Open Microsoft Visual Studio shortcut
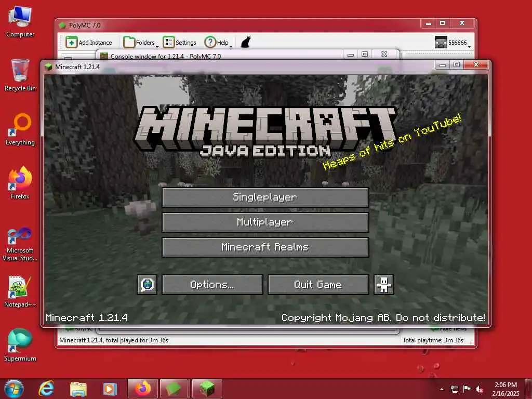Viewport: 532px width, 399px height. pos(20,244)
